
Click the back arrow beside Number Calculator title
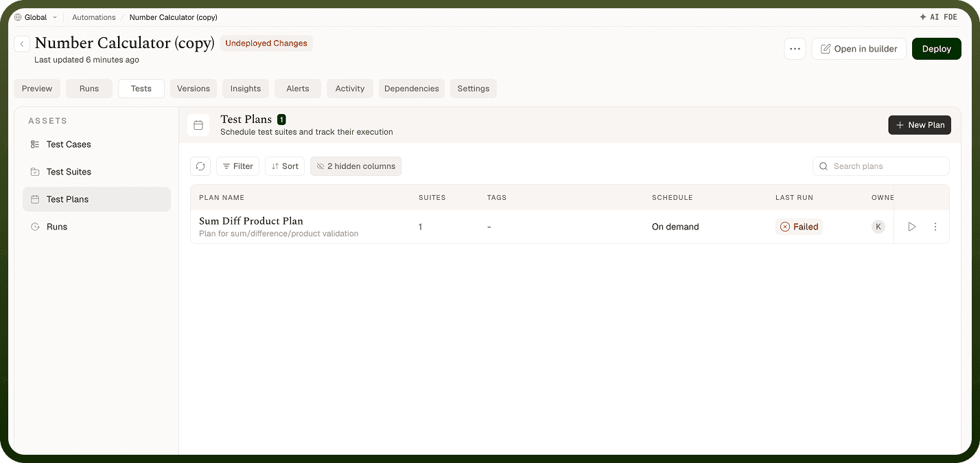coord(22,44)
